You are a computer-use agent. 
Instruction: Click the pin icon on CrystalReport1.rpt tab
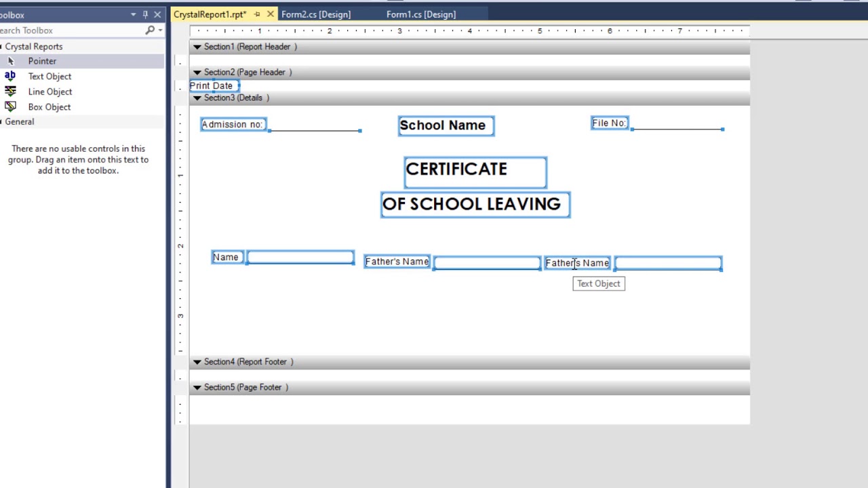coord(257,14)
